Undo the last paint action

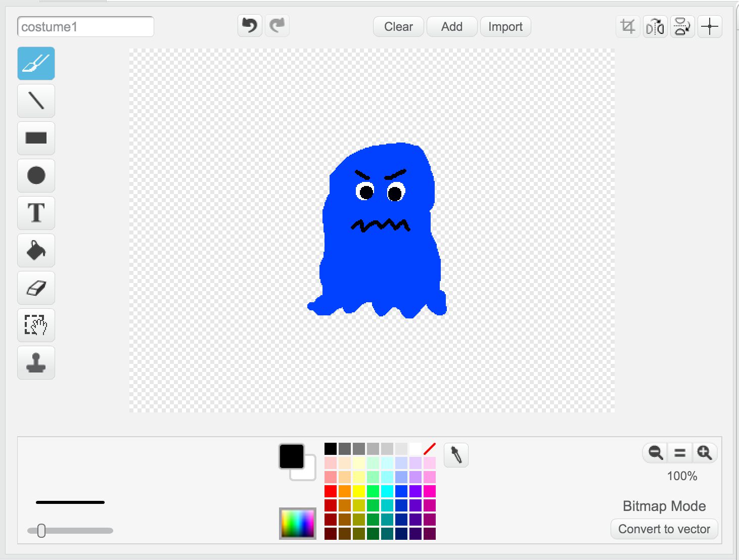pos(250,25)
